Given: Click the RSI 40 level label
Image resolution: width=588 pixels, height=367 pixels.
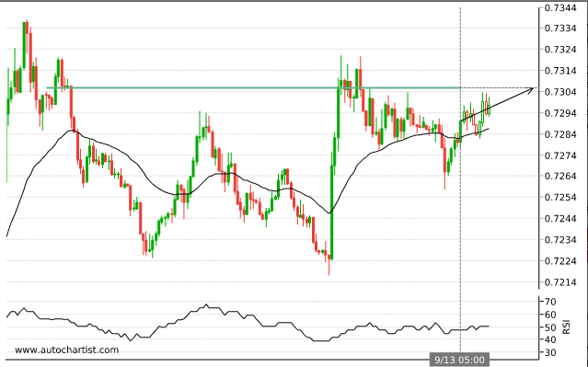Looking at the screenshot, I should (550, 340).
